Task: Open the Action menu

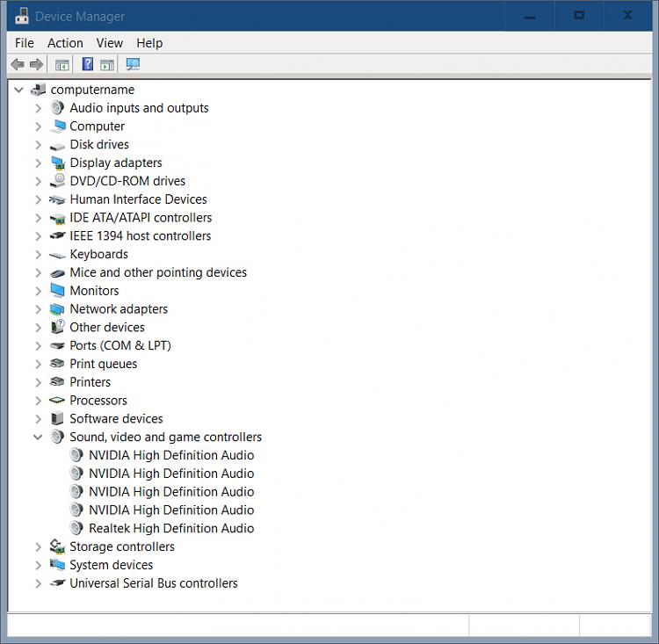Action: (x=65, y=43)
